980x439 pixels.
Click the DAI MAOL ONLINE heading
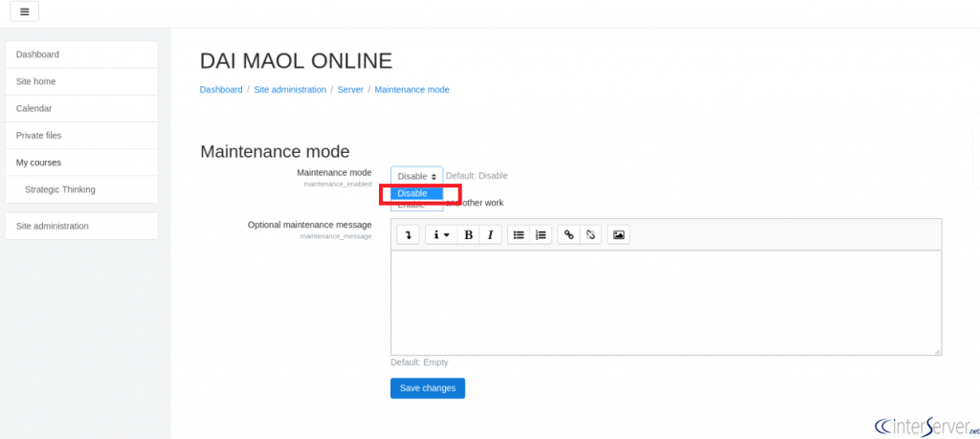[297, 60]
